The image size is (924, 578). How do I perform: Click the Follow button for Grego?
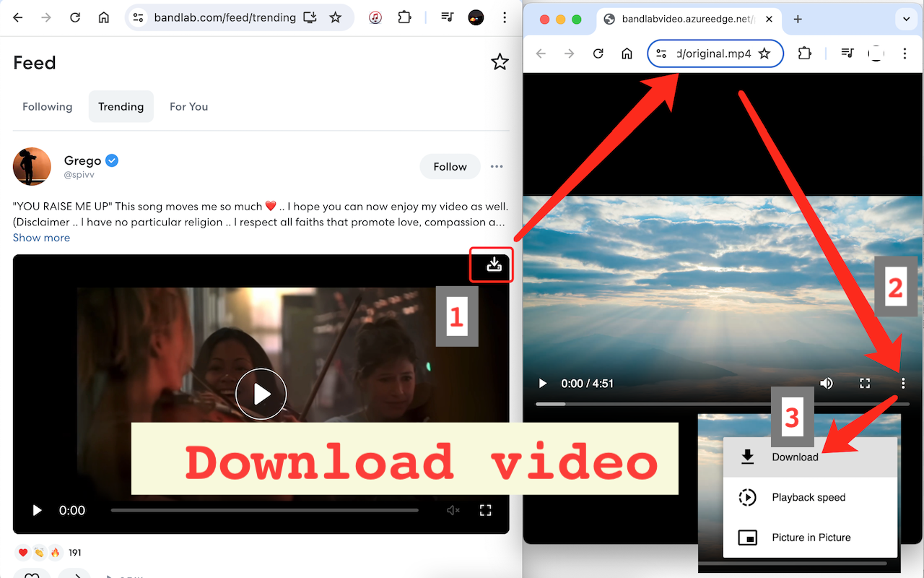pos(450,166)
